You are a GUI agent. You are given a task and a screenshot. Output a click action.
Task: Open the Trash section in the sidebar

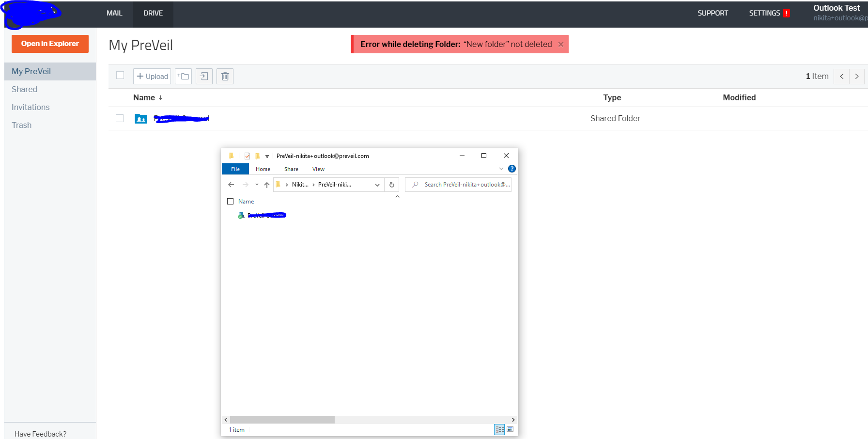[x=21, y=125]
